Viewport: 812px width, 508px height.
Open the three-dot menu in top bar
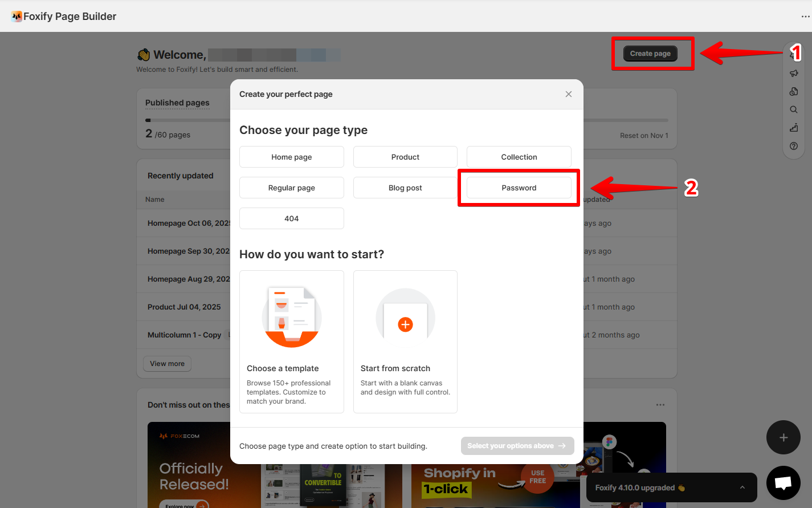point(805,17)
